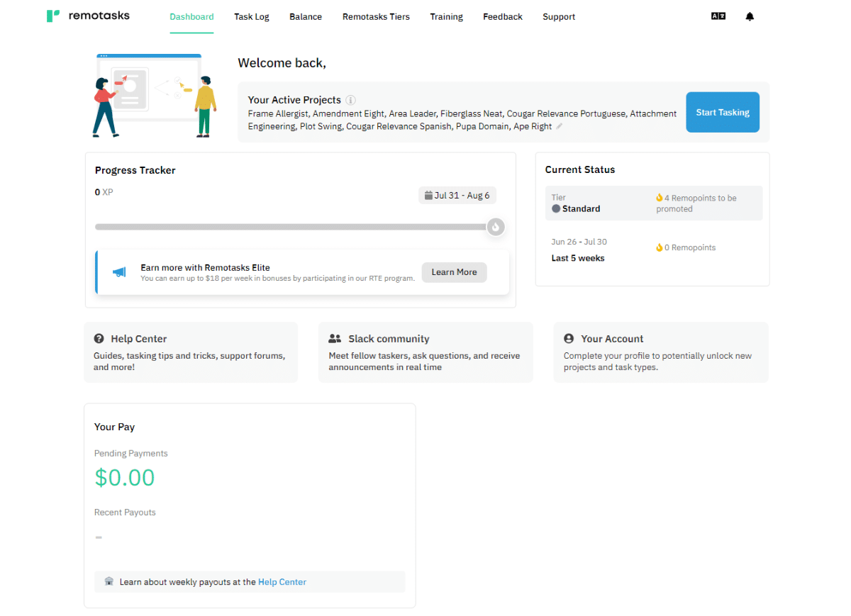This screenshot has height=616, width=851.
Task: Go to the Task Log tab
Action: coord(252,17)
